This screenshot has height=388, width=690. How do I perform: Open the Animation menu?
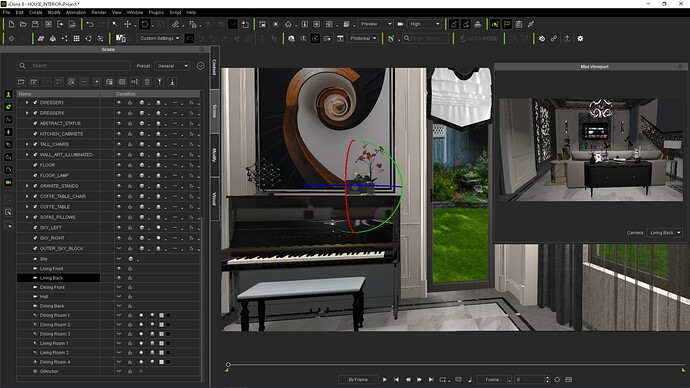(76, 12)
